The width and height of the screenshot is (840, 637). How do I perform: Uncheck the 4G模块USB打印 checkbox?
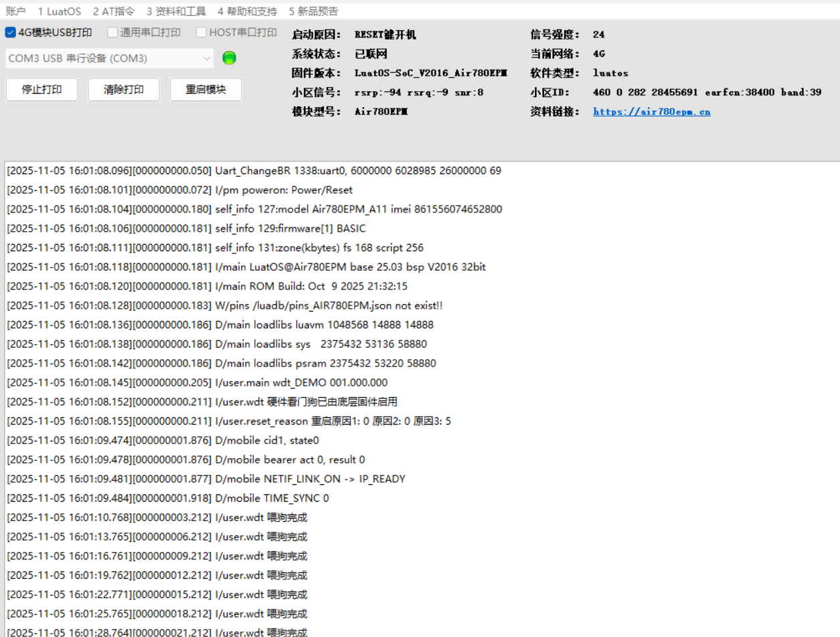11,32
